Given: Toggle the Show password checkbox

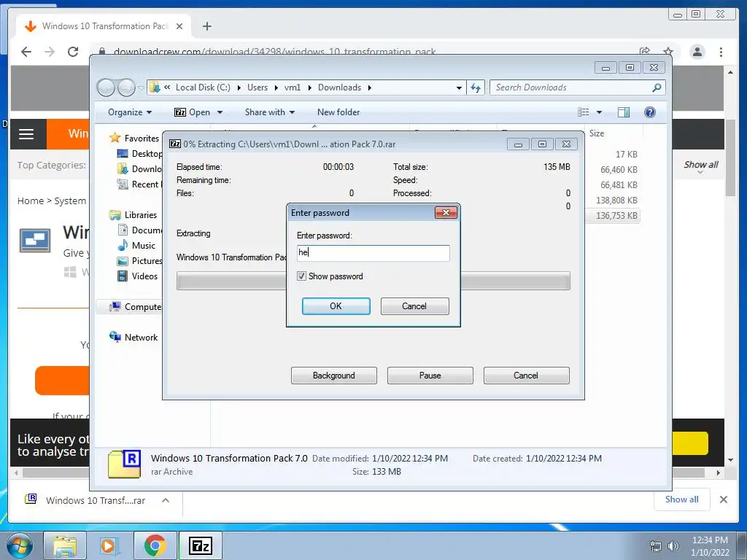Looking at the screenshot, I should click(301, 276).
